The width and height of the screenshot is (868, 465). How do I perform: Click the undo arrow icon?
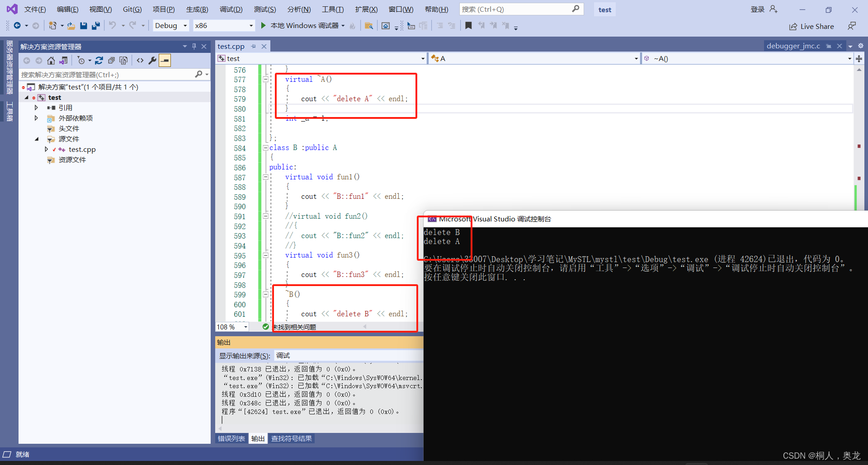(x=113, y=26)
